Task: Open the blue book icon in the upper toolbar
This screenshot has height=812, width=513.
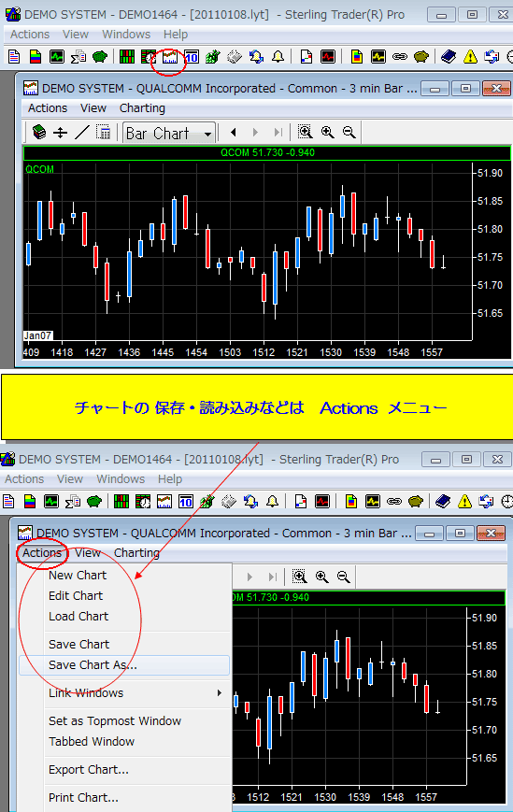Action: click(x=449, y=56)
